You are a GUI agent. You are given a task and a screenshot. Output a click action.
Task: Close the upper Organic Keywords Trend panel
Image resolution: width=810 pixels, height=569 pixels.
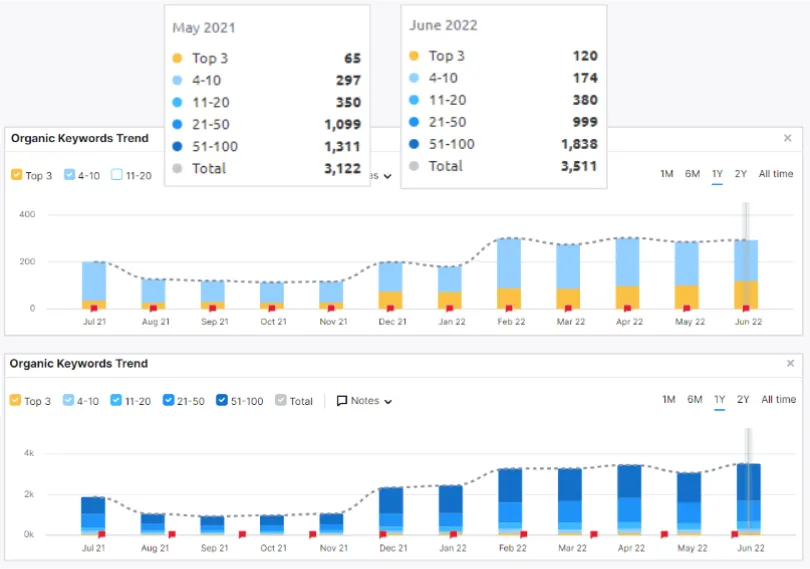pos(787,138)
